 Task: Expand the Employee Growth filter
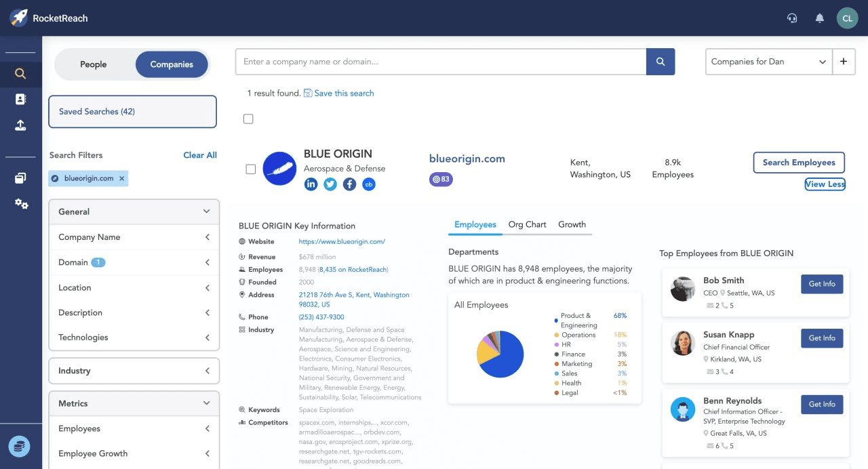[x=134, y=453]
